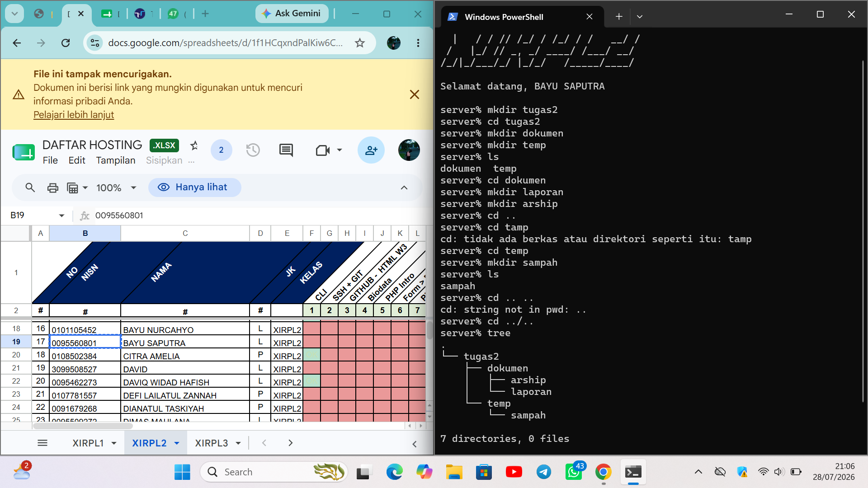Show the 2 active viewers badge
Image resolution: width=868 pixels, height=488 pixels.
point(221,150)
